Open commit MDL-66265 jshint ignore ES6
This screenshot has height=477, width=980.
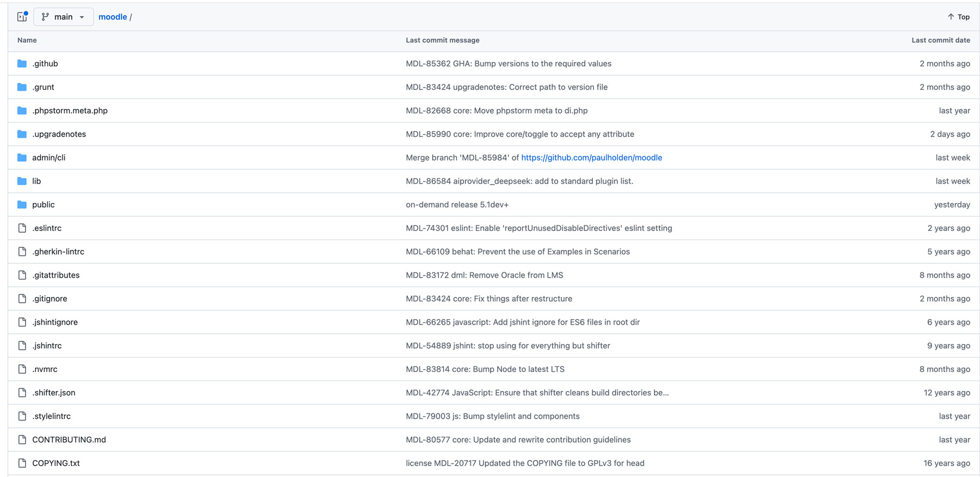tap(523, 322)
